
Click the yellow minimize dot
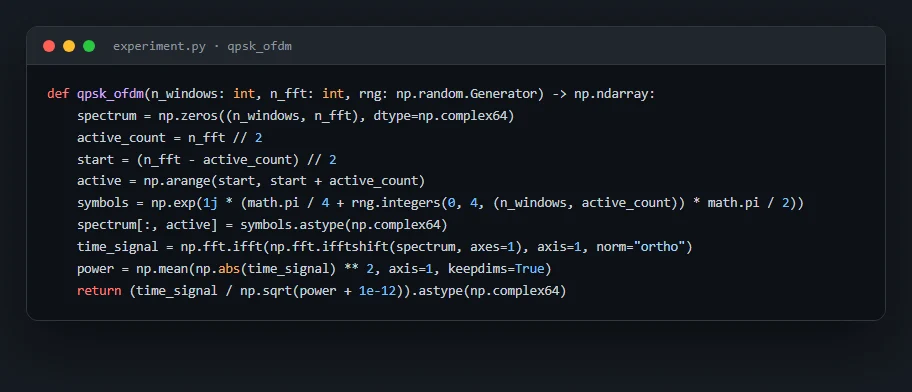tap(69, 46)
